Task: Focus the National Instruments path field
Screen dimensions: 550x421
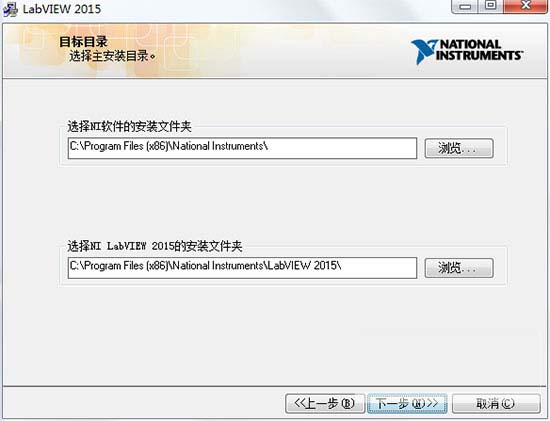Action: (x=242, y=148)
